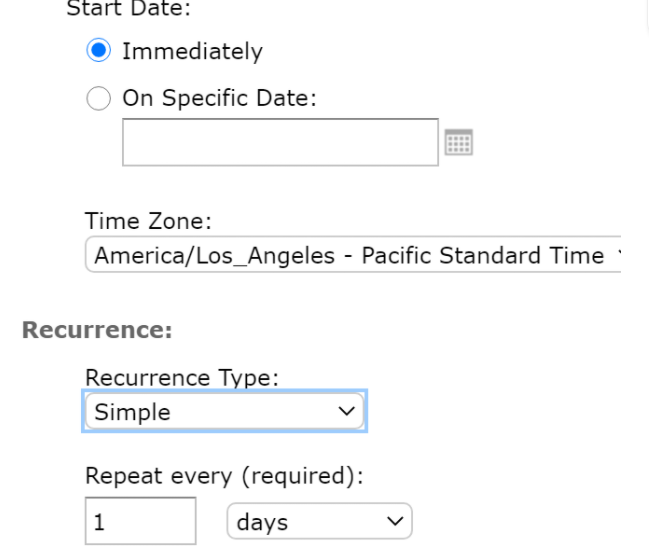Click the Immediately label text
Viewport: 649px width, 553px height.
pyautogui.click(x=192, y=51)
